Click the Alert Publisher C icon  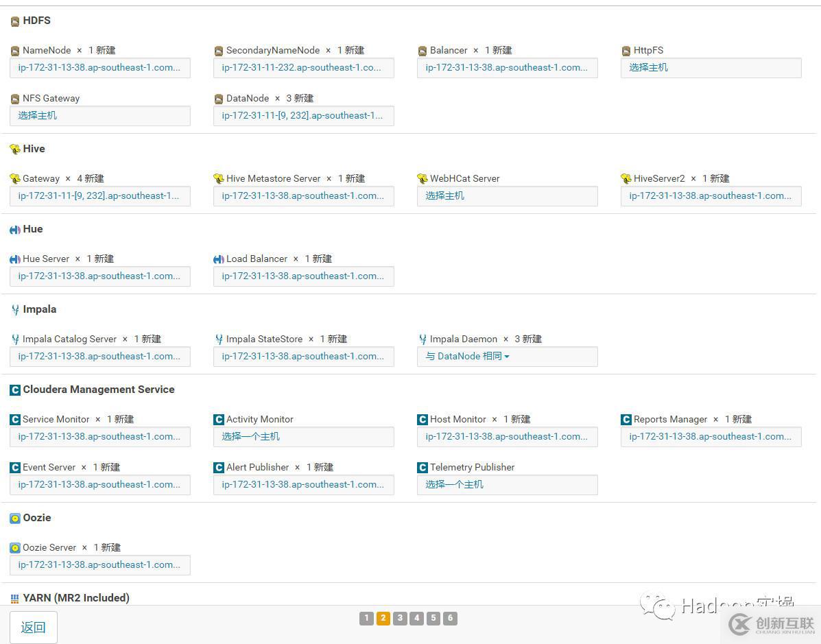click(x=219, y=468)
